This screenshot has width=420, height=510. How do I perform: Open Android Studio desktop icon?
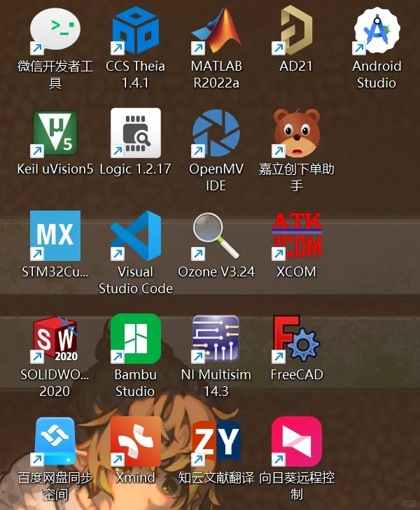[377, 31]
